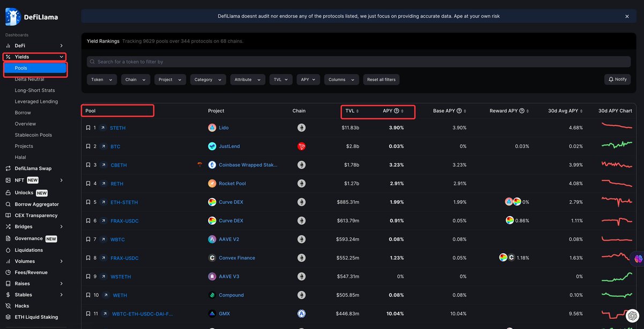Bookmark the WBTC pool row
The height and width of the screenshot is (329, 644).
coord(88,239)
